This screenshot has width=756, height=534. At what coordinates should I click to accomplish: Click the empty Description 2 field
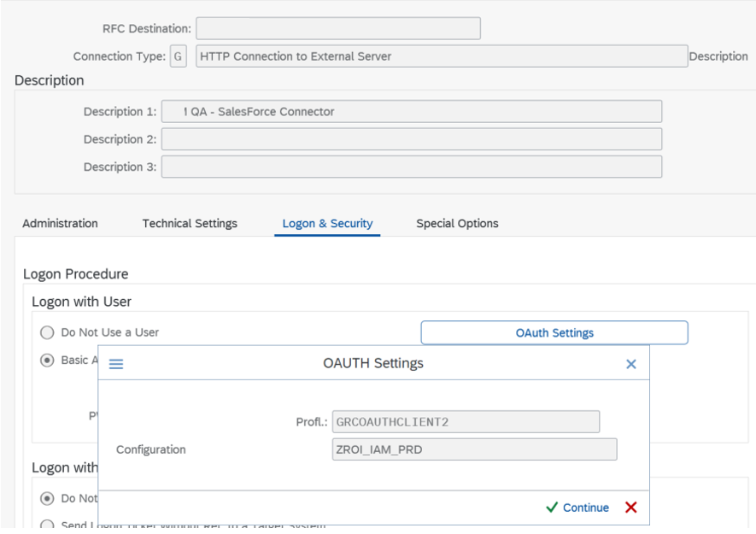[411, 138]
